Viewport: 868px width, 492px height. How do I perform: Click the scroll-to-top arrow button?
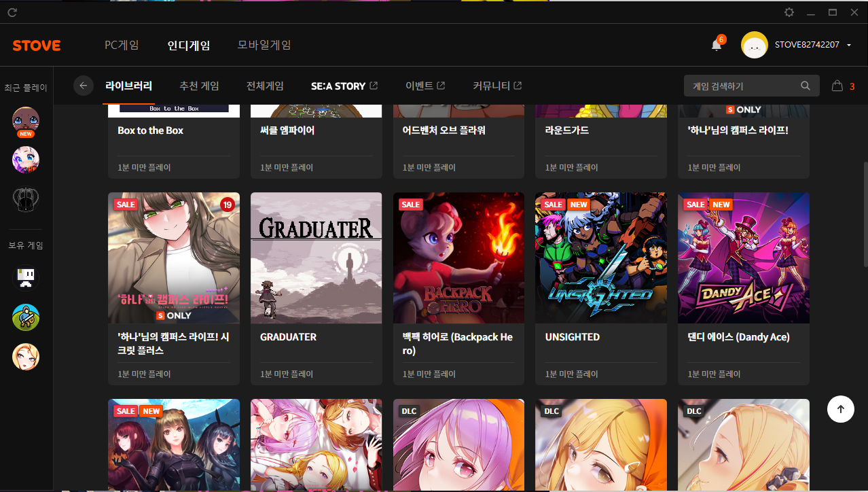point(840,409)
